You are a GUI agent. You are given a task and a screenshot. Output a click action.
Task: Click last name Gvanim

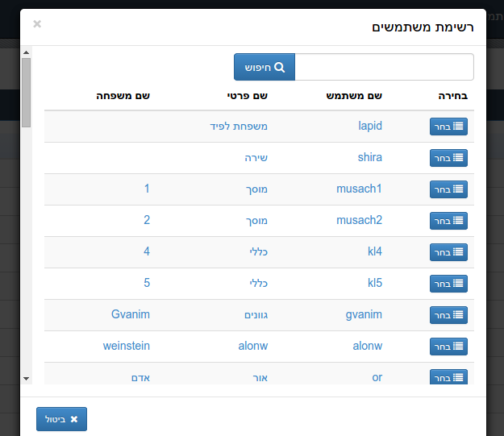point(131,314)
